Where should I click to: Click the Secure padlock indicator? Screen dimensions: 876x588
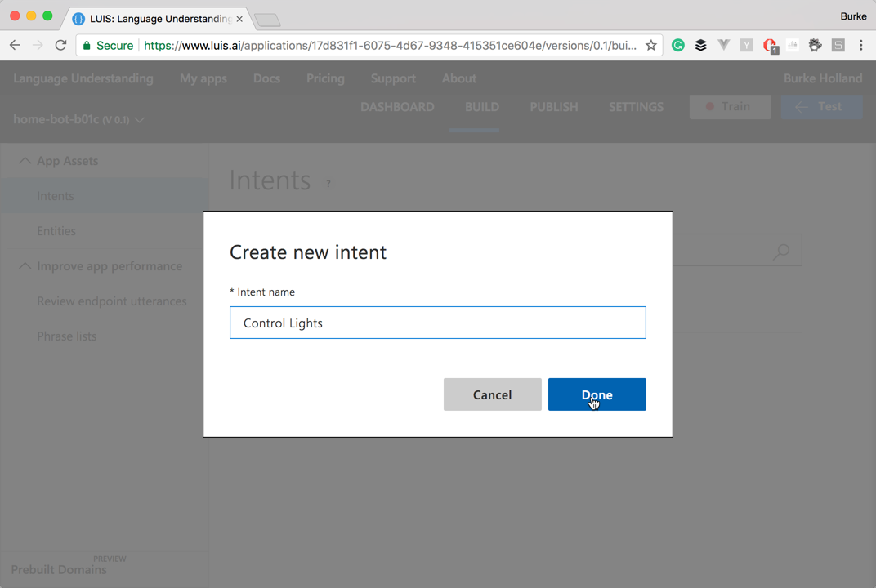coord(108,45)
